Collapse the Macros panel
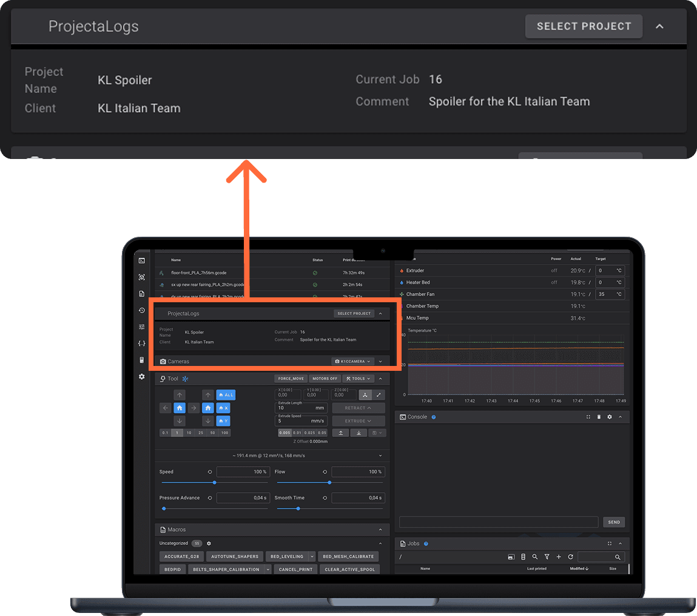Image resolution: width=697 pixels, height=616 pixels. (x=381, y=529)
